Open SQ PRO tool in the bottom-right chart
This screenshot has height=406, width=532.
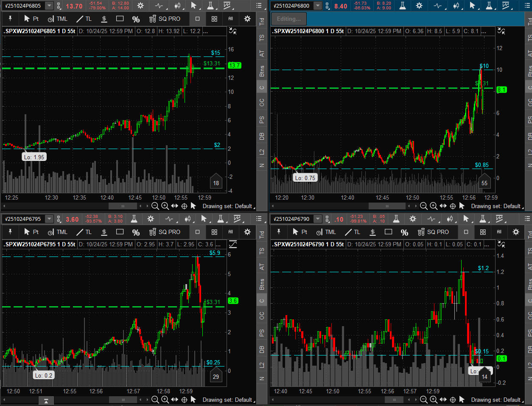click(x=433, y=232)
